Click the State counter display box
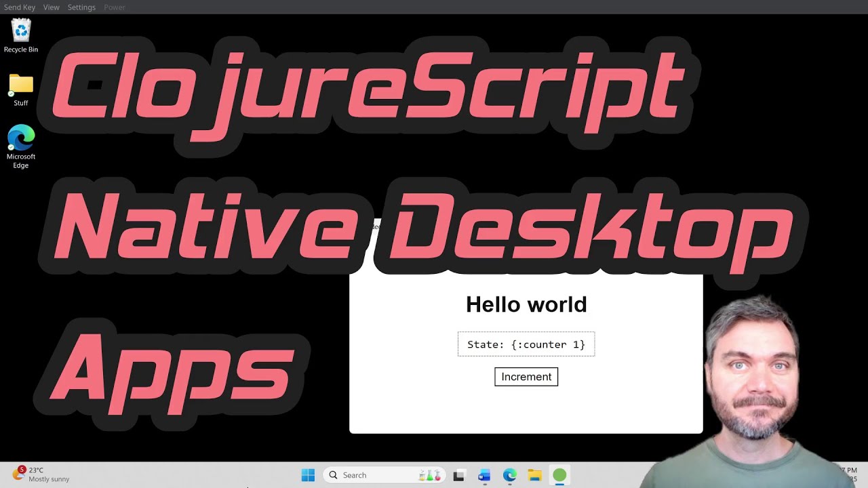 526,344
